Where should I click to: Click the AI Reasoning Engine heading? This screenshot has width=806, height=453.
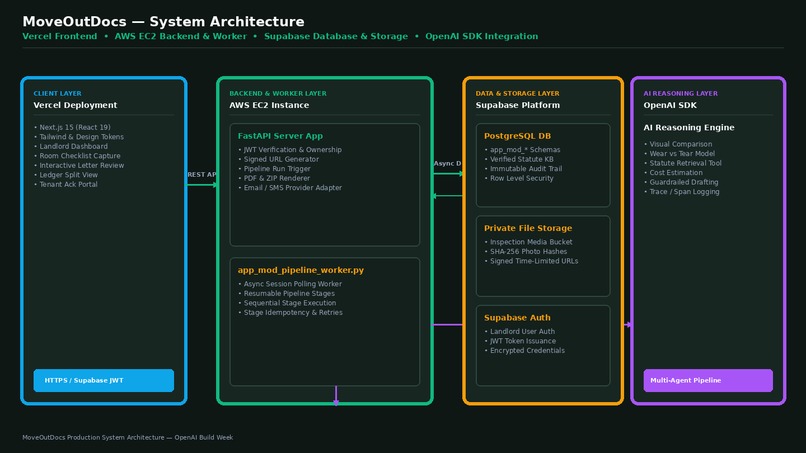689,128
